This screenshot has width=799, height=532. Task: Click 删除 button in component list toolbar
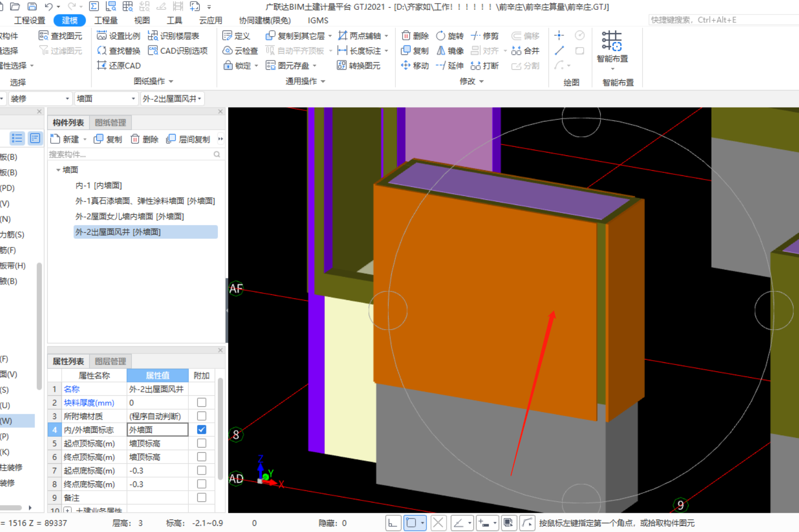[x=144, y=139]
